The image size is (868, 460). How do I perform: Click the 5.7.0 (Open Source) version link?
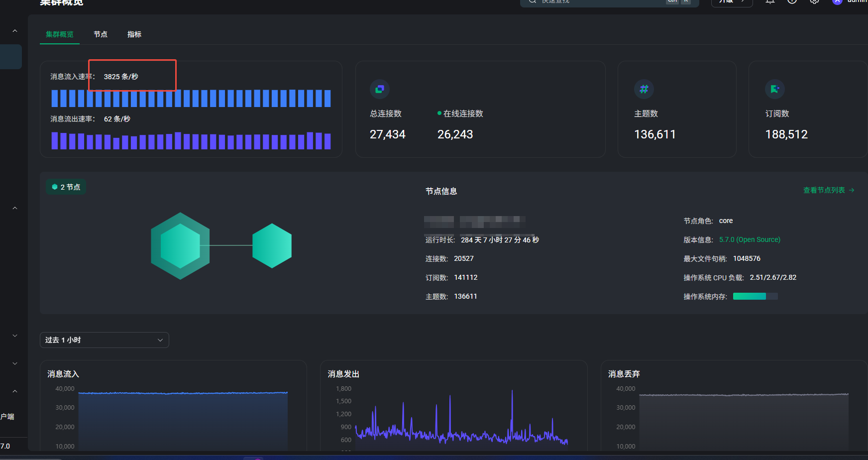[750, 240]
